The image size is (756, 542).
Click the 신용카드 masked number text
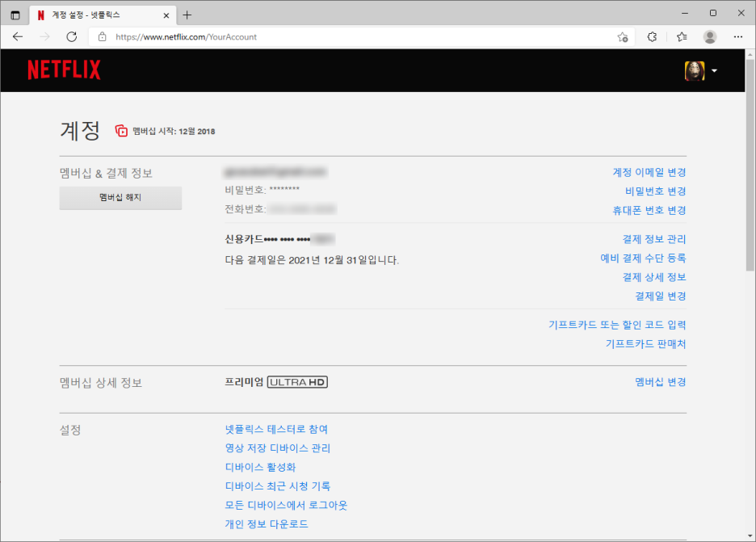coord(279,239)
